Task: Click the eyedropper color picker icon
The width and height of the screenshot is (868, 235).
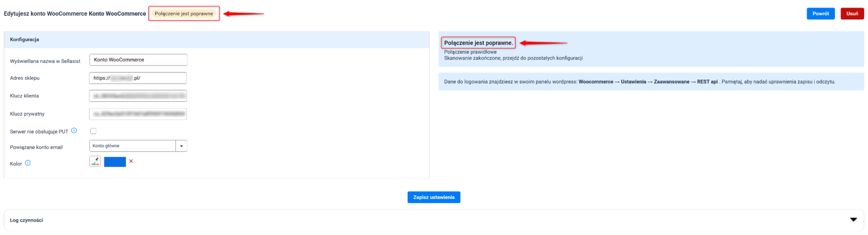Action: 95,162
